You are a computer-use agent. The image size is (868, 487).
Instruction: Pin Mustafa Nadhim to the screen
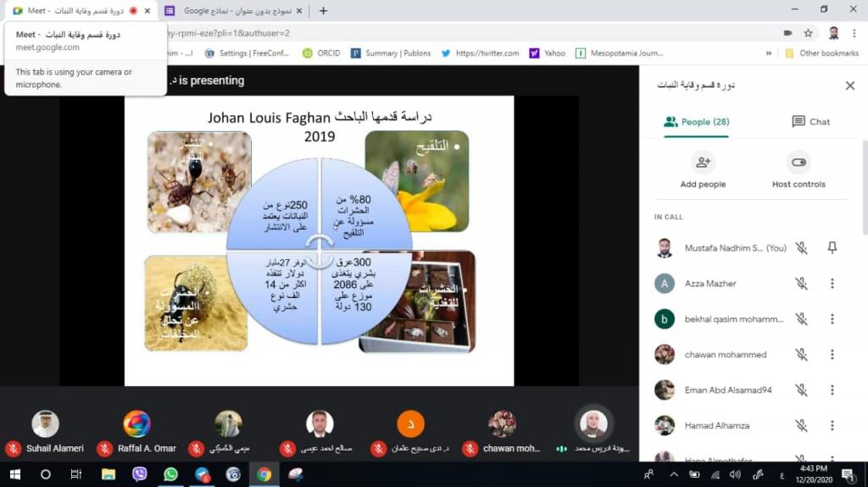(x=832, y=248)
